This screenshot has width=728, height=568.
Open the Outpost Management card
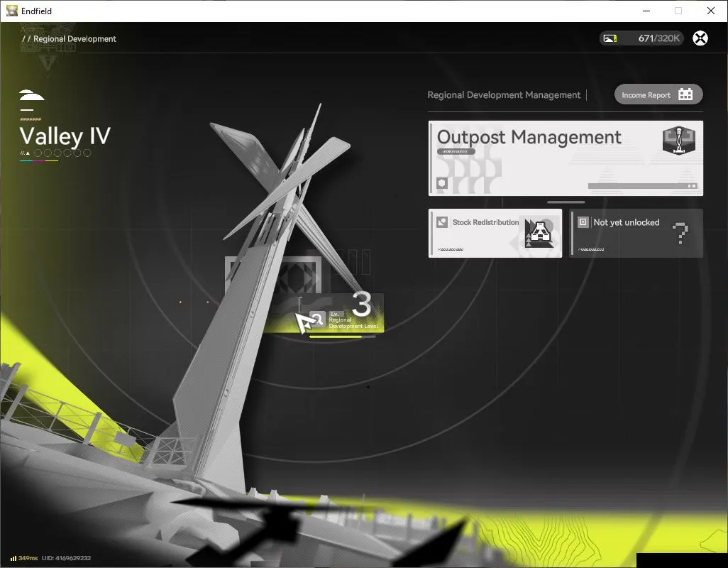[x=566, y=158]
